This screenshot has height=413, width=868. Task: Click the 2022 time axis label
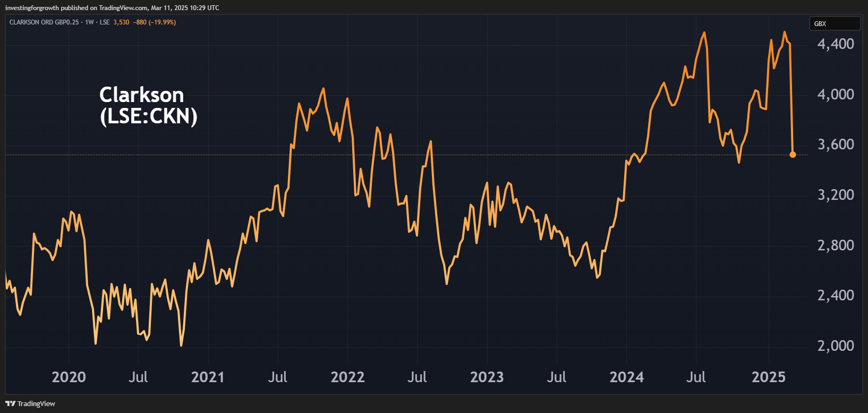click(347, 377)
